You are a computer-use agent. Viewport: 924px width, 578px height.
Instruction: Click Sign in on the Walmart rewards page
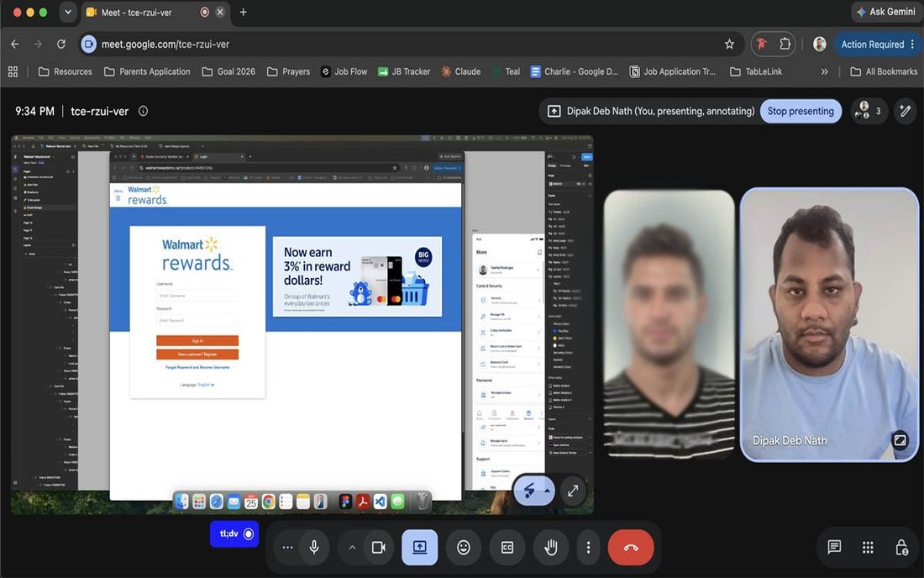[x=197, y=340]
